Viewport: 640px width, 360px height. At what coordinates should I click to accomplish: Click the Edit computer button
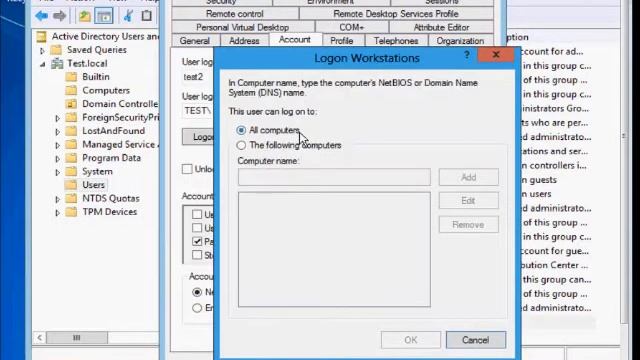tap(469, 201)
